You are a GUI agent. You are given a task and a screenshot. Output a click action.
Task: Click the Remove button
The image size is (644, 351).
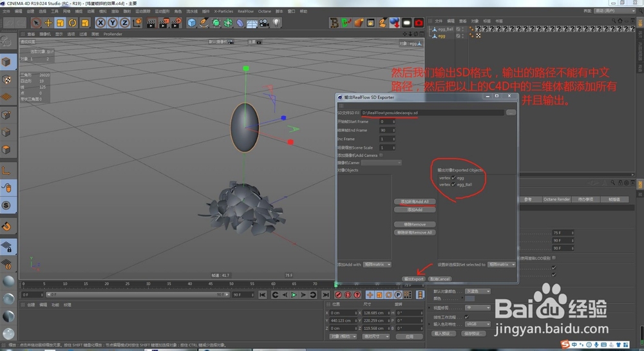414,225
